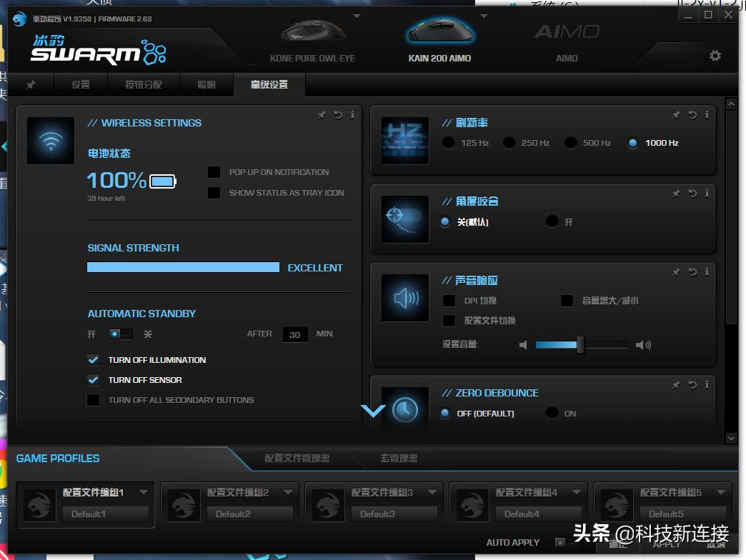Click scrollbar down arrow in settings area
Image resolution: width=746 pixels, height=560 pixels.
point(731,439)
